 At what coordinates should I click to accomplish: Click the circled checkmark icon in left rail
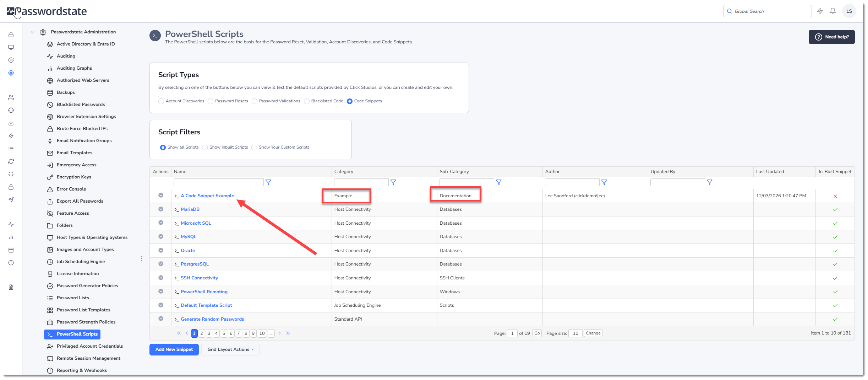coord(11,60)
